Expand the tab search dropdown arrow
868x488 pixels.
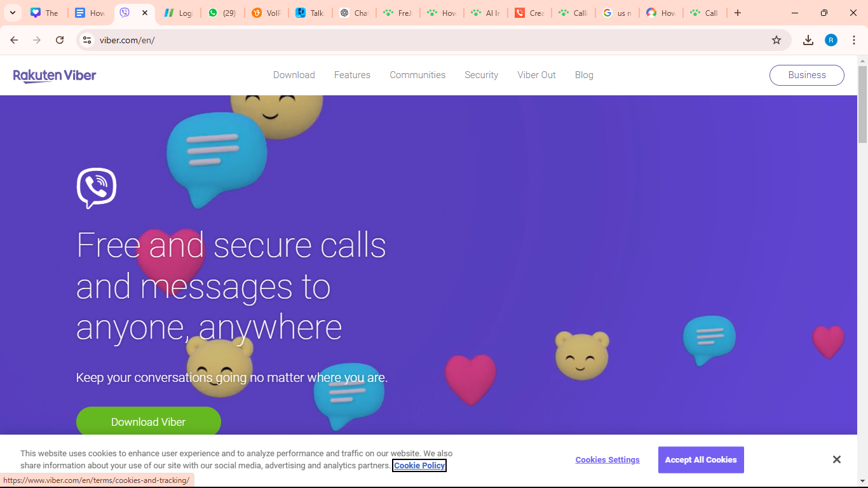coord(13,13)
